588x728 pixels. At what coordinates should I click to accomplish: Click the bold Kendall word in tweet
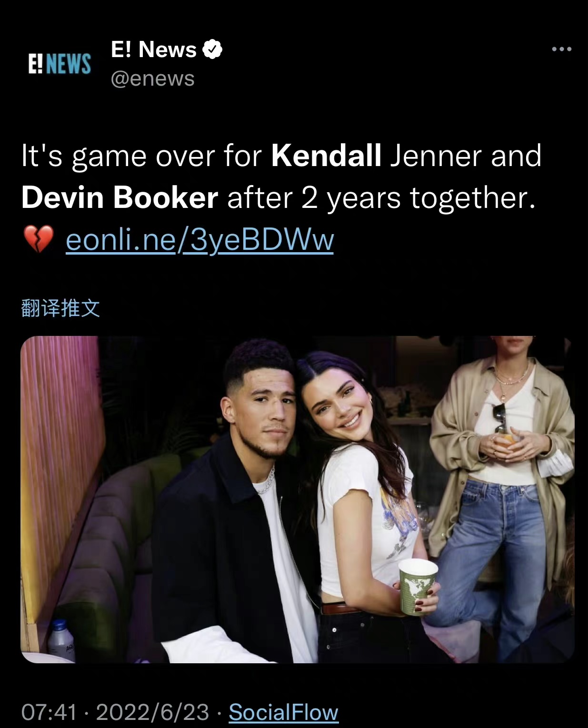click(326, 155)
